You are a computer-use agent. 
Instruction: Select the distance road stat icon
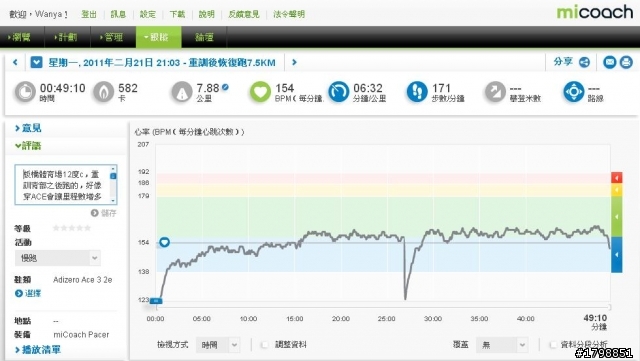pos(182,92)
